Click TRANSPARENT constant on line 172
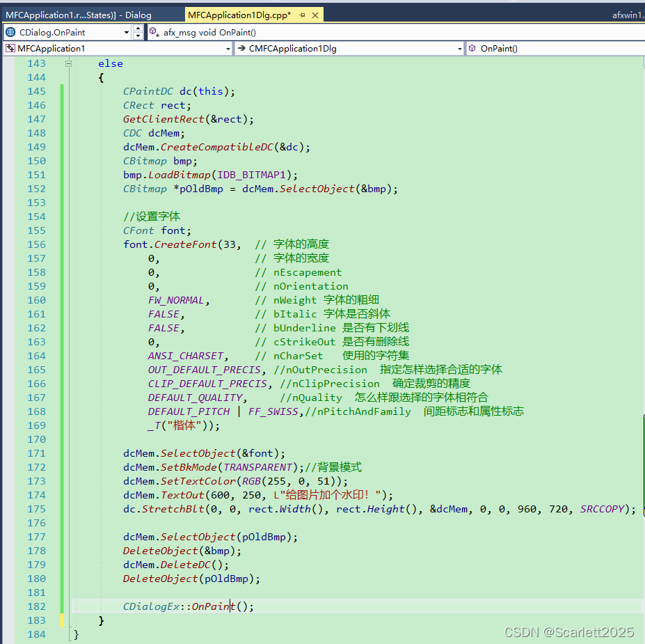This screenshot has height=644, width=645. pyautogui.click(x=258, y=467)
